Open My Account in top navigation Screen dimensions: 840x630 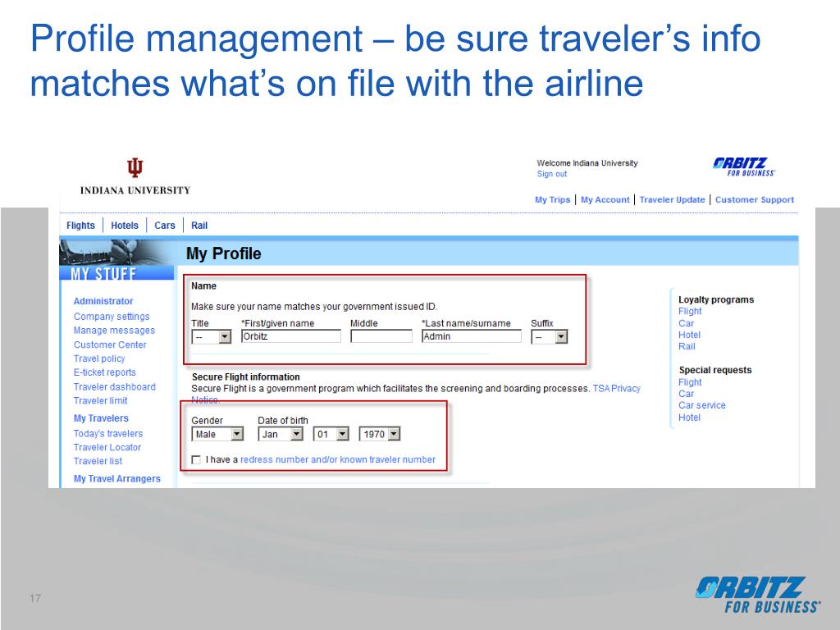point(605,200)
